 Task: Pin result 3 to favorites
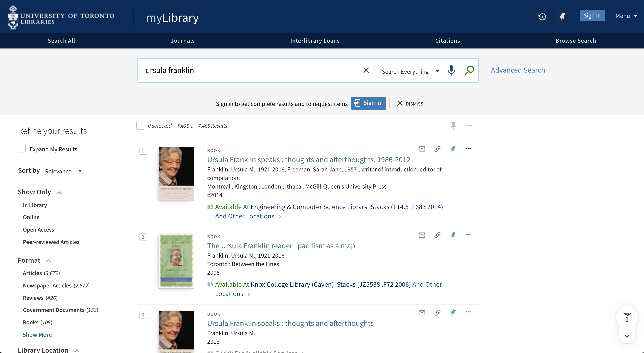click(453, 312)
